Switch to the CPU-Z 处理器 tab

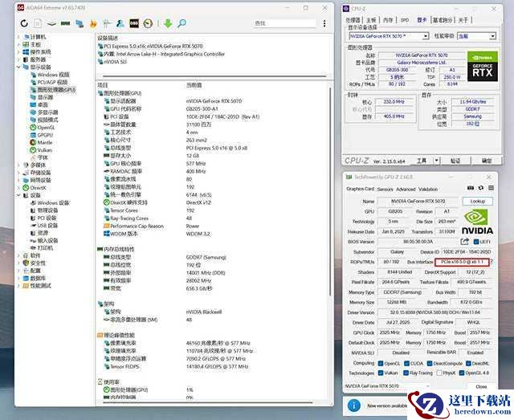pyautogui.click(x=353, y=20)
